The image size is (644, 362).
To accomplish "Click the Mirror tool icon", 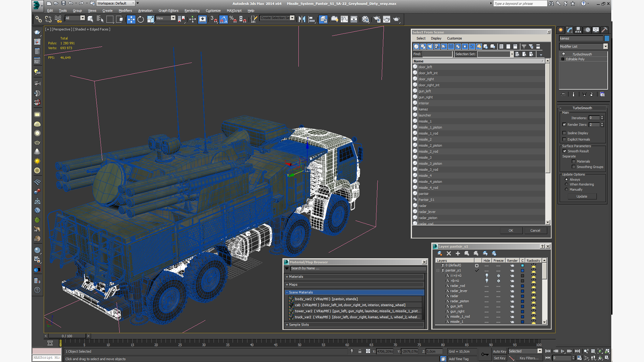I will 302,19.
